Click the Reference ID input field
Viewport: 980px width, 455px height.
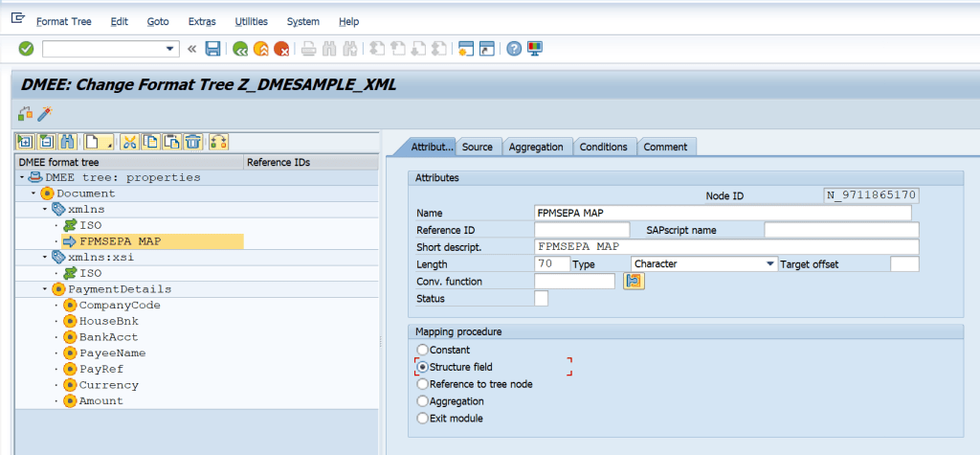click(x=582, y=230)
